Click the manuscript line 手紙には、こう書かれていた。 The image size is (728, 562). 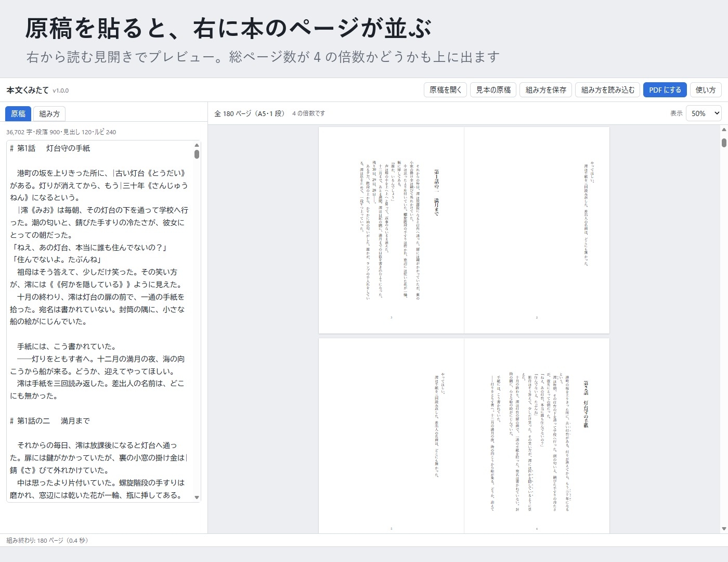[x=66, y=347]
